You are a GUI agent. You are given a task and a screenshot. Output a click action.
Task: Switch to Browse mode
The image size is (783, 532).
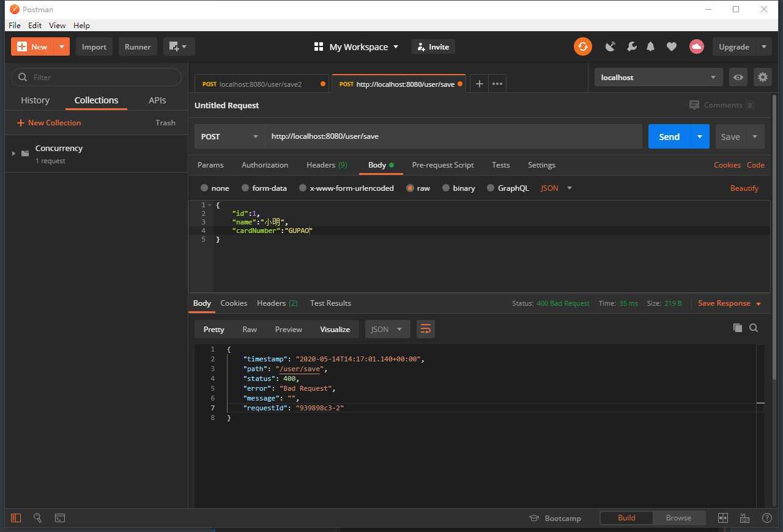[678, 518]
